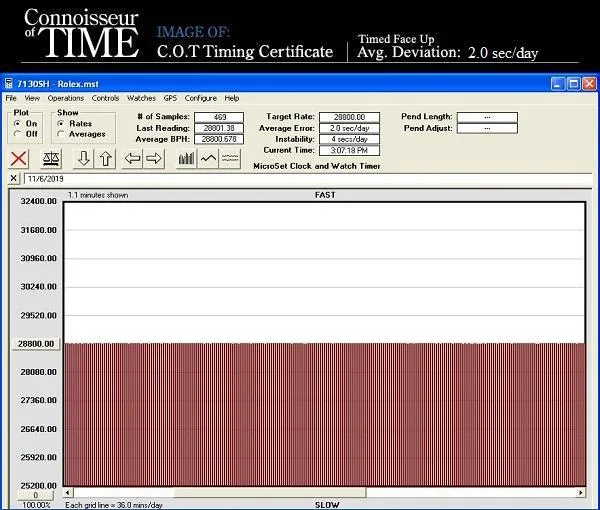Minimize the 7130SH Rolex.mst window
Viewport: 600px width, 510px height.
(558, 83)
